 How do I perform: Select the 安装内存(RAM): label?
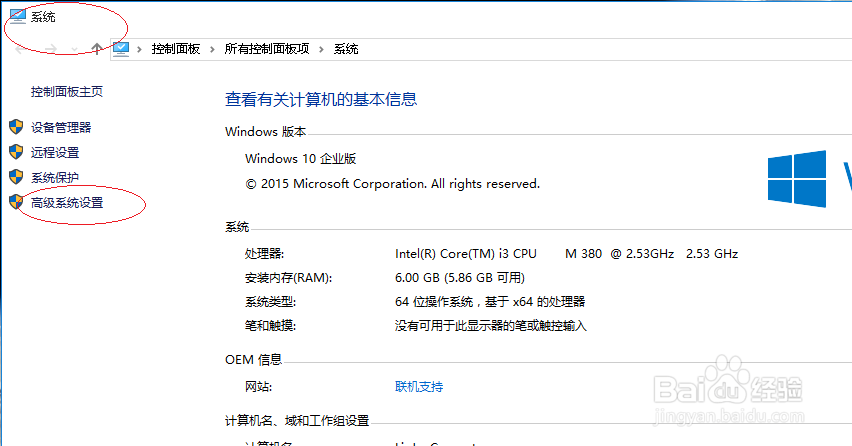[x=288, y=278]
